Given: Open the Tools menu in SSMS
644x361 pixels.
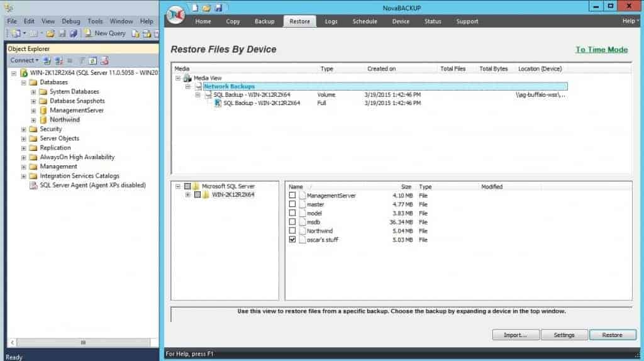Looking at the screenshot, I should [95, 21].
